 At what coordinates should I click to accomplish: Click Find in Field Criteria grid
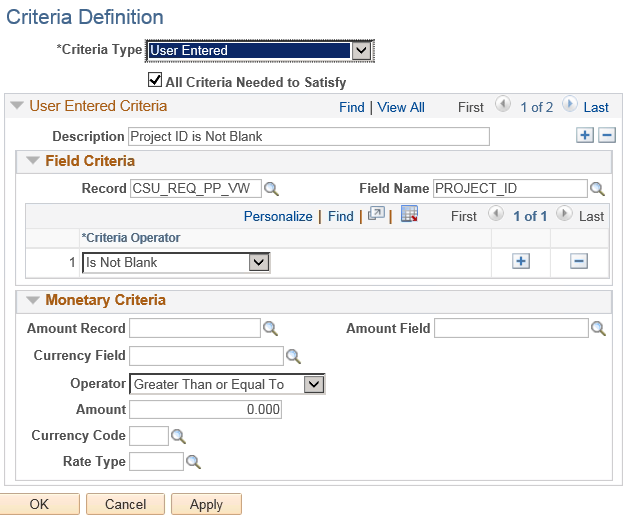click(341, 217)
